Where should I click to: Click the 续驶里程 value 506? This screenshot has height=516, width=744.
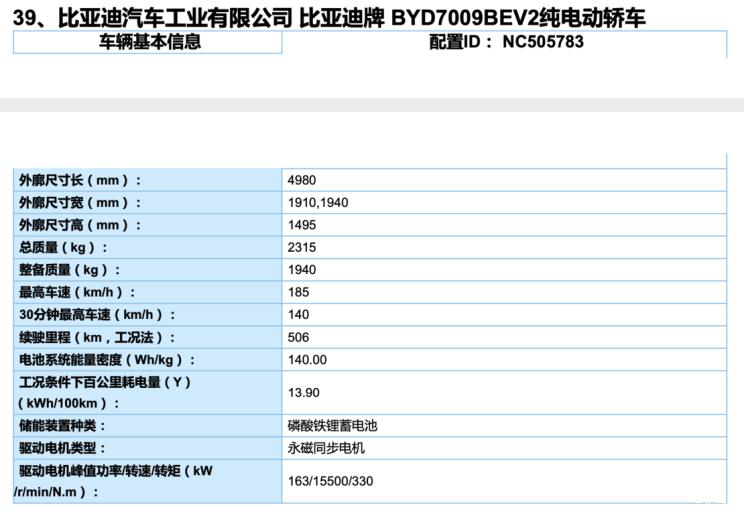[x=298, y=338]
